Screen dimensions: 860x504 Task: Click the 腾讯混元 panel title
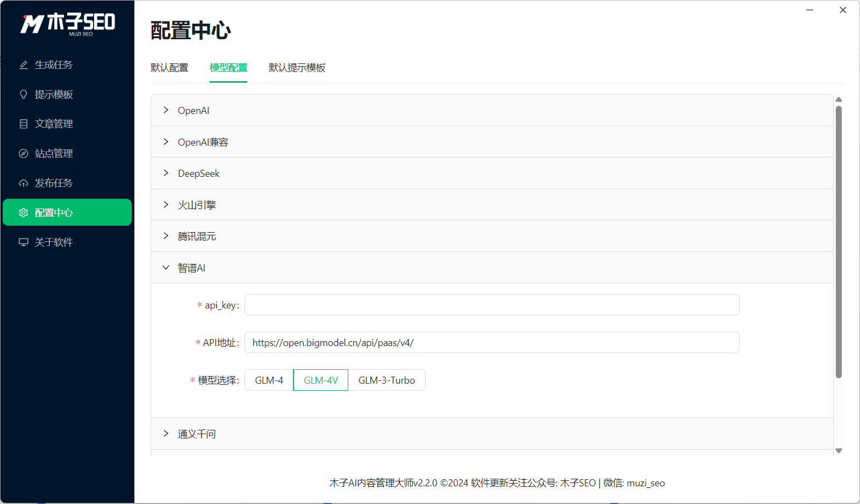point(197,236)
